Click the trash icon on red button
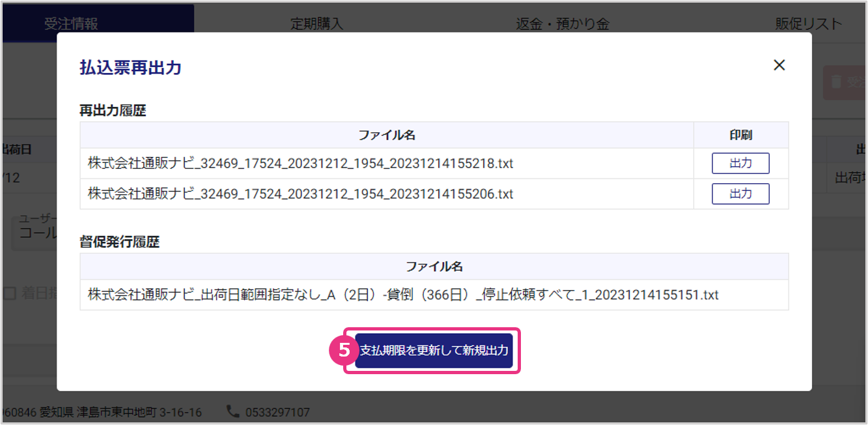 [835, 82]
